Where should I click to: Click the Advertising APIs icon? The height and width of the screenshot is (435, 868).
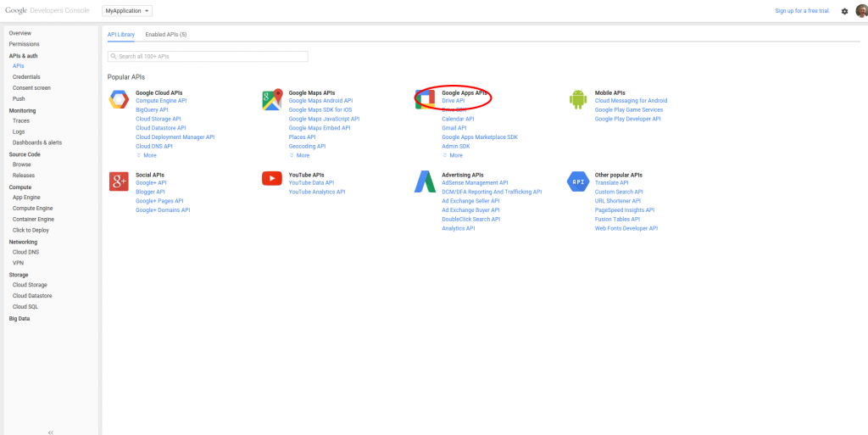click(425, 181)
